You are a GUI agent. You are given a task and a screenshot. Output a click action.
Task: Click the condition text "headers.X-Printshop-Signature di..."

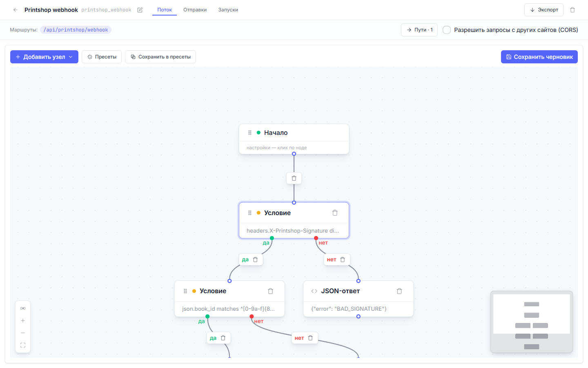(x=293, y=231)
